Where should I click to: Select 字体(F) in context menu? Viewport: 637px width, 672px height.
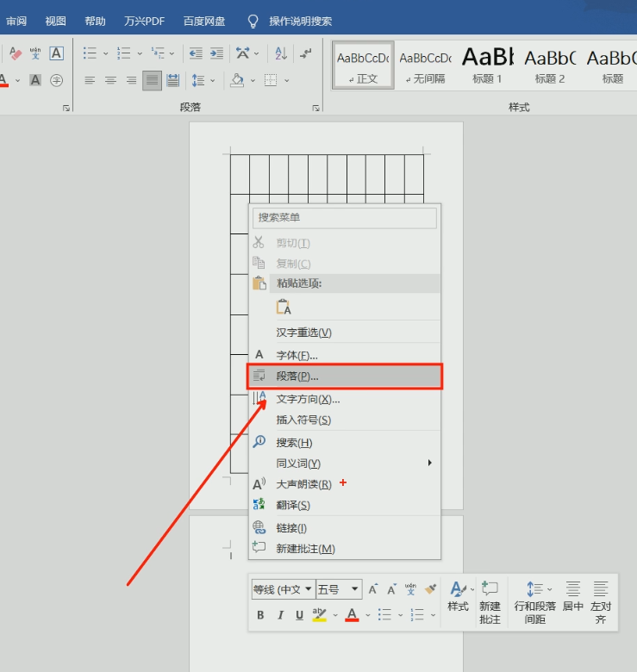(345, 355)
